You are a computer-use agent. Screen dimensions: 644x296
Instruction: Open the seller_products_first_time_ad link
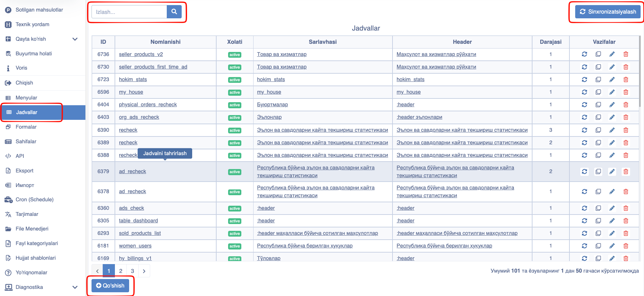[x=153, y=67]
